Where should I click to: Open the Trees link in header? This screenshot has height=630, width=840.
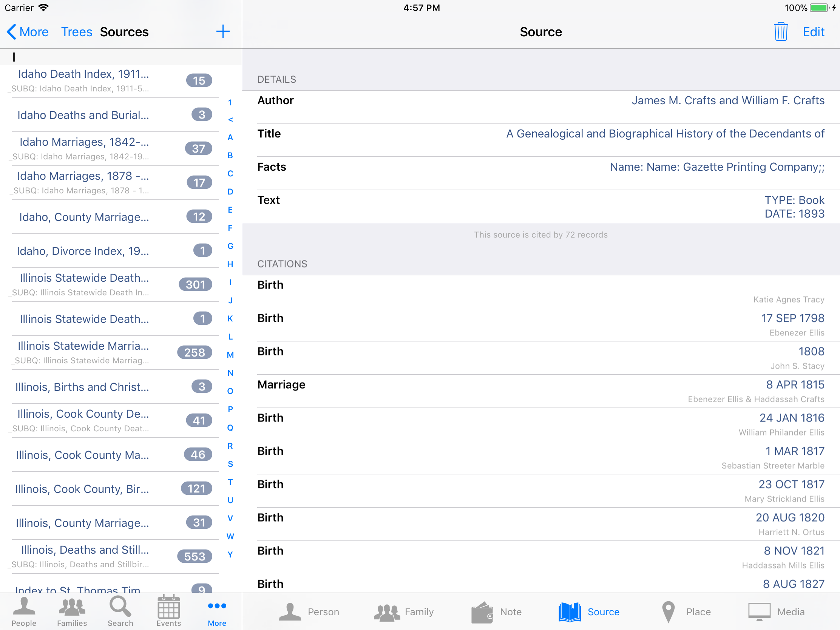tap(77, 32)
